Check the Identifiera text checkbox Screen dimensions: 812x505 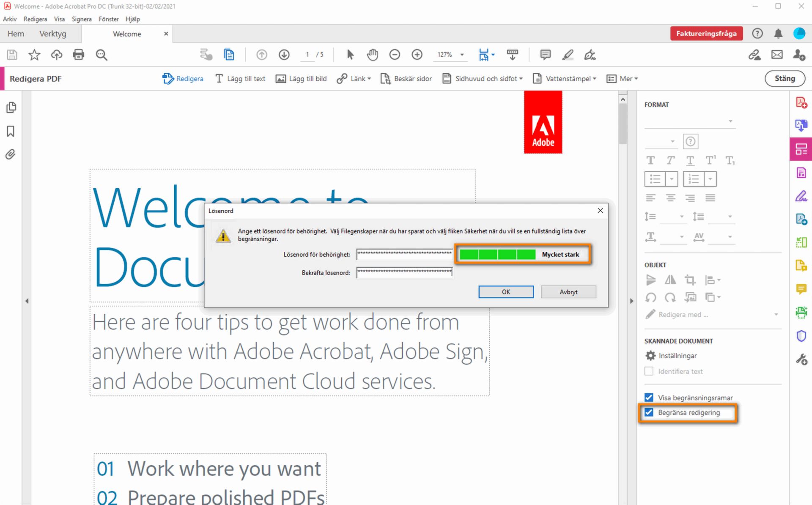[649, 371]
